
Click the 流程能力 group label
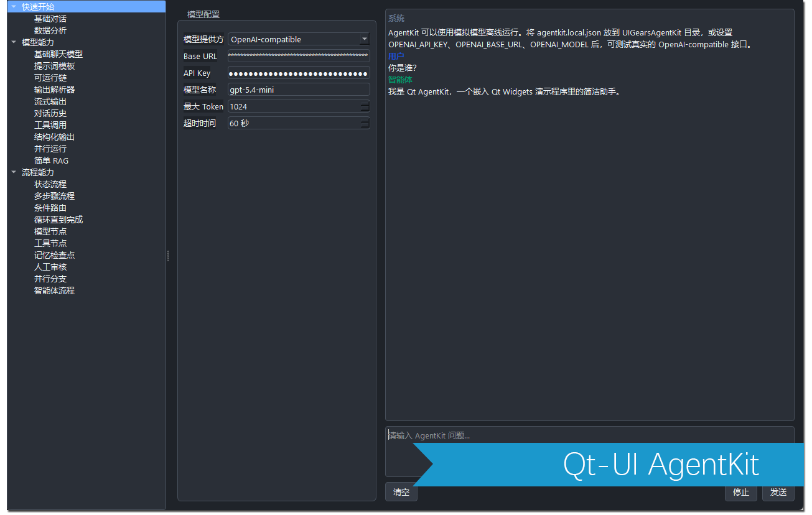(38, 172)
